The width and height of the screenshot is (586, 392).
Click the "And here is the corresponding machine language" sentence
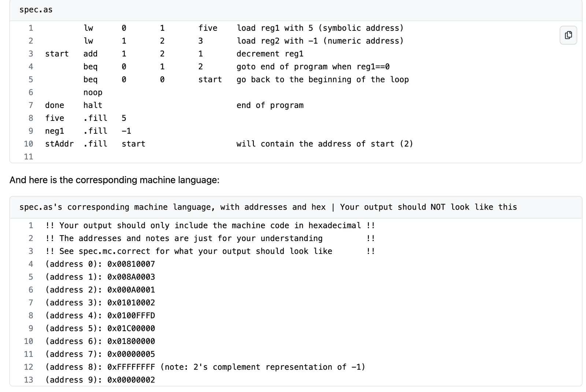(114, 180)
